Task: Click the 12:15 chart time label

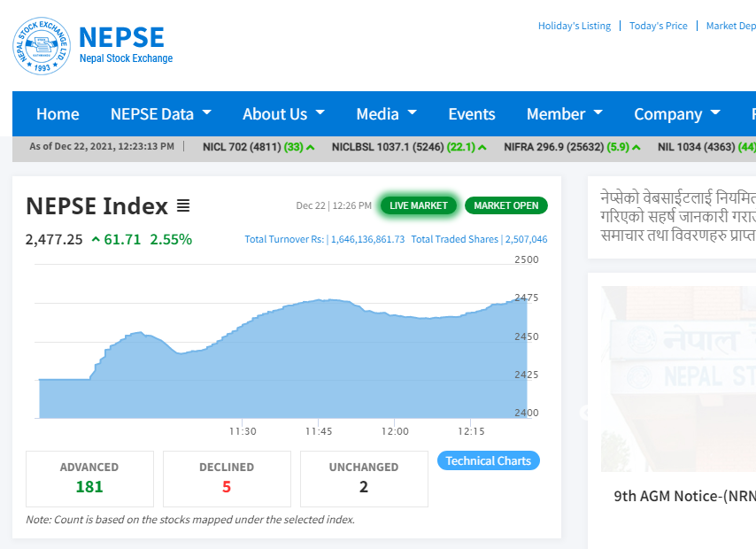Action: pyautogui.click(x=471, y=431)
